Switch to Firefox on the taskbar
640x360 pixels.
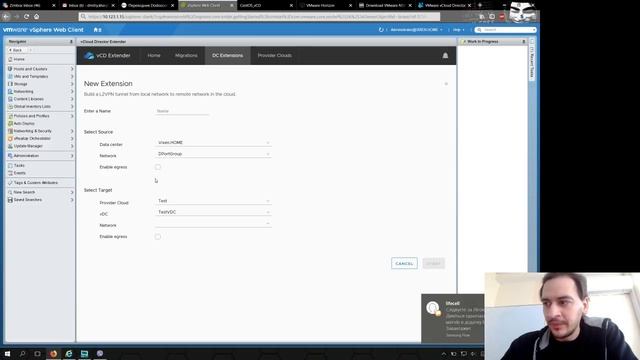coord(53,353)
